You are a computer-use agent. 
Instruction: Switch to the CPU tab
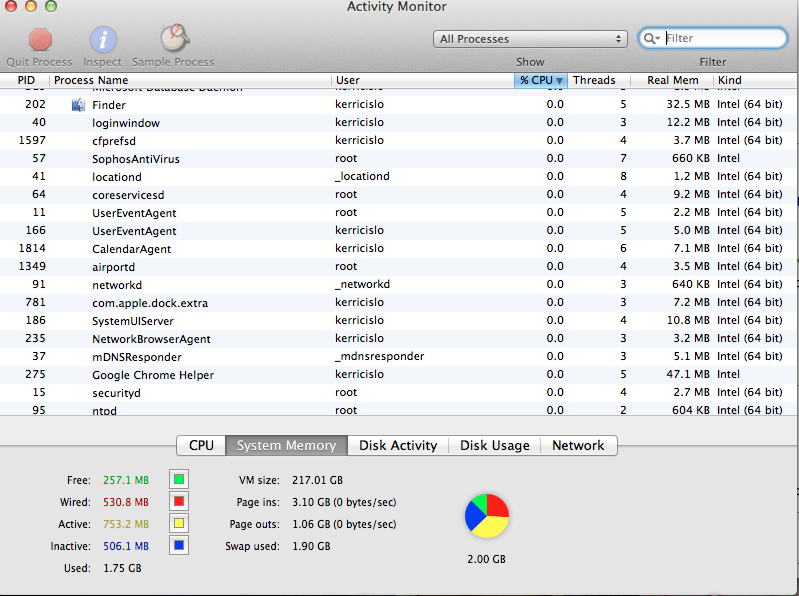pyautogui.click(x=201, y=445)
